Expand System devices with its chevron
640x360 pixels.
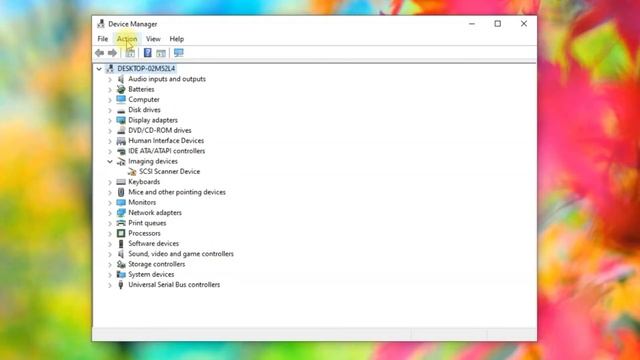click(110, 275)
